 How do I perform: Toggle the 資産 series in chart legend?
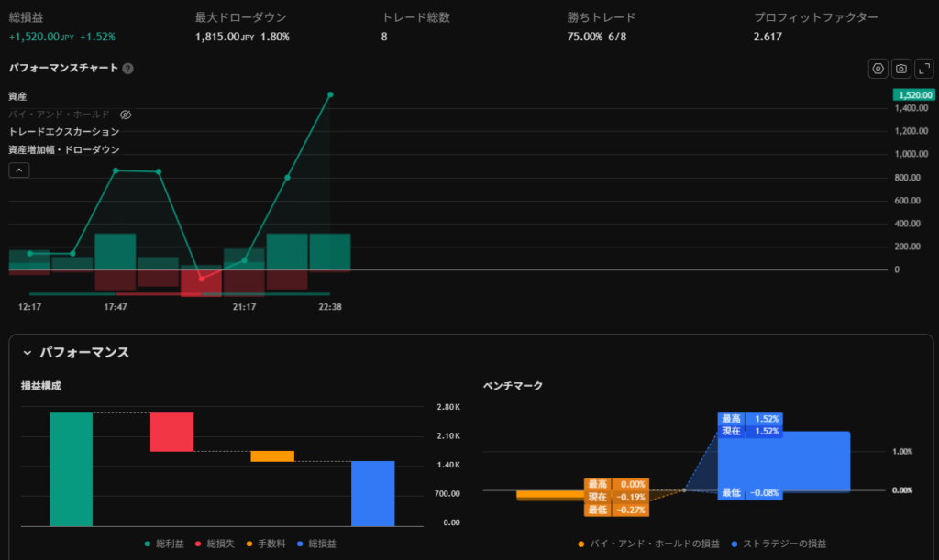tap(17, 96)
